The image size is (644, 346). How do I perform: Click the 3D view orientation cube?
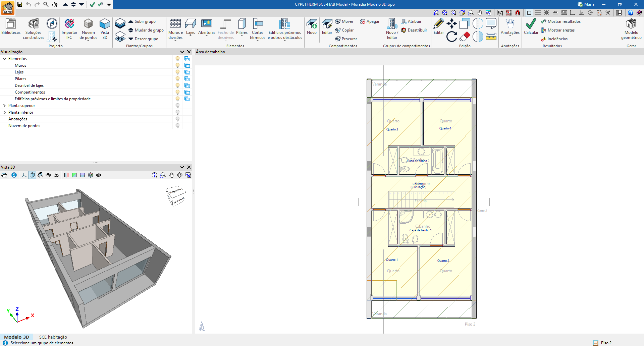[x=176, y=196]
